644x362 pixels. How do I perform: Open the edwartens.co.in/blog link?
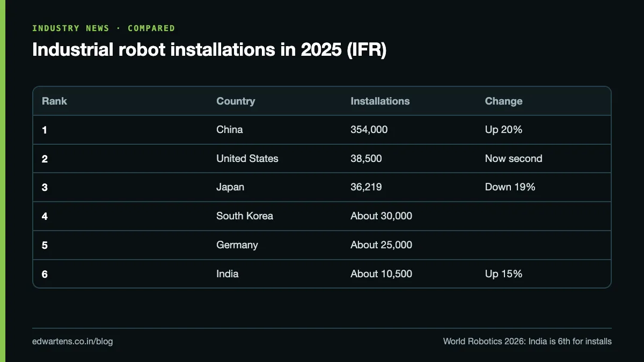pyautogui.click(x=72, y=341)
